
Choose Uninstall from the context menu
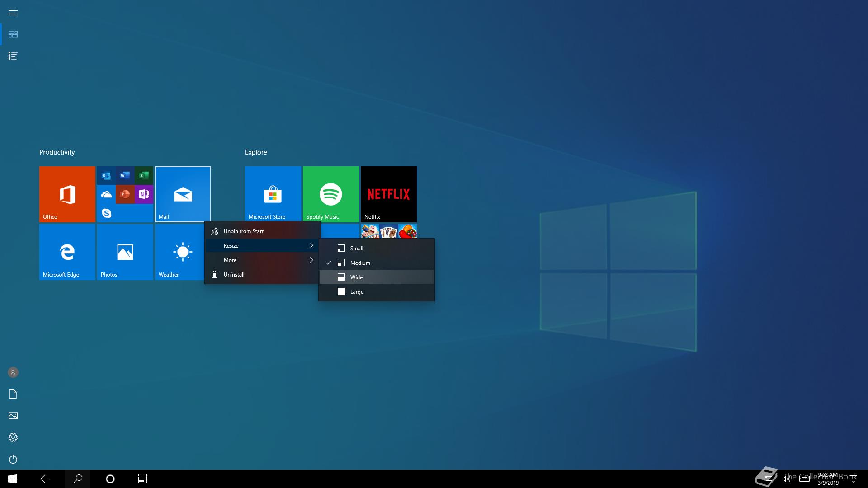263,274
